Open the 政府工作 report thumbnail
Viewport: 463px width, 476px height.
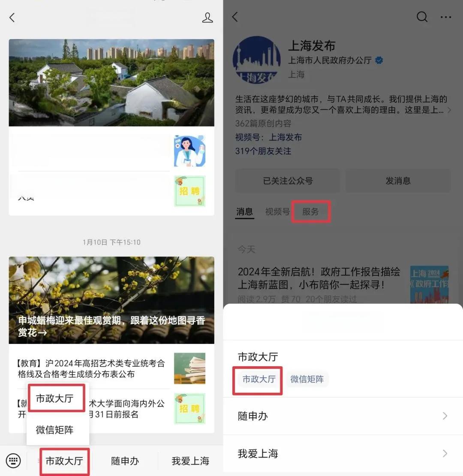(x=429, y=284)
